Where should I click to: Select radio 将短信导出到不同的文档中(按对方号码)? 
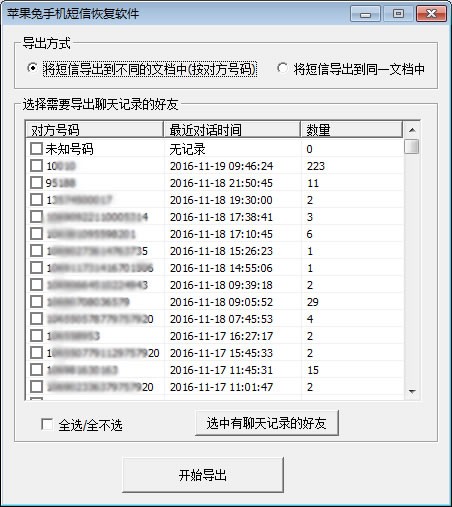(32, 68)
